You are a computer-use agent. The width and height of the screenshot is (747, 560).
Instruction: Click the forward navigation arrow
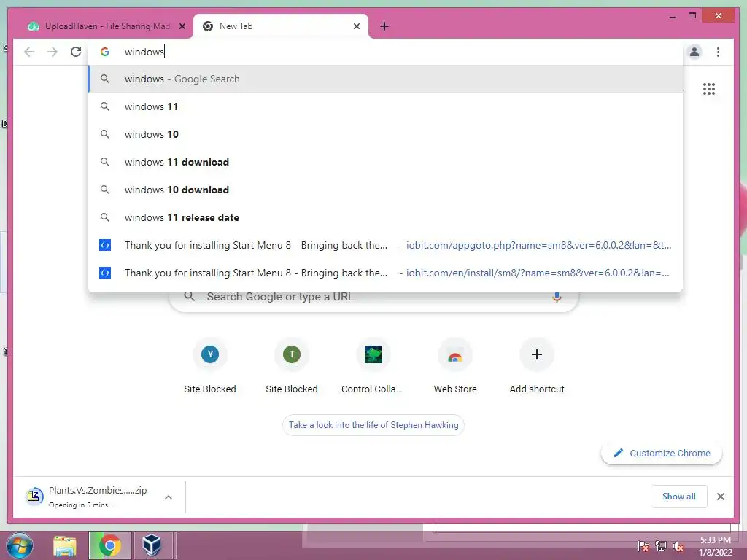click(53, 52)
